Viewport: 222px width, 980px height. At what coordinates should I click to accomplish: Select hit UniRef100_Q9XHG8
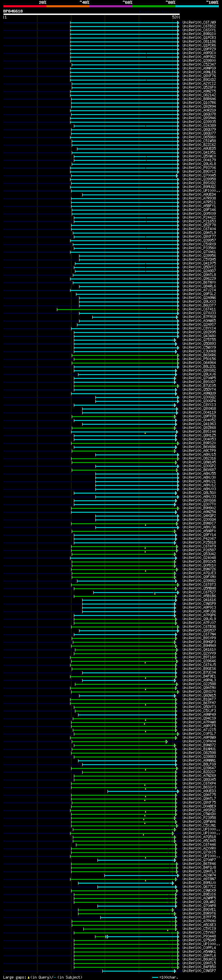pos(199,408)
